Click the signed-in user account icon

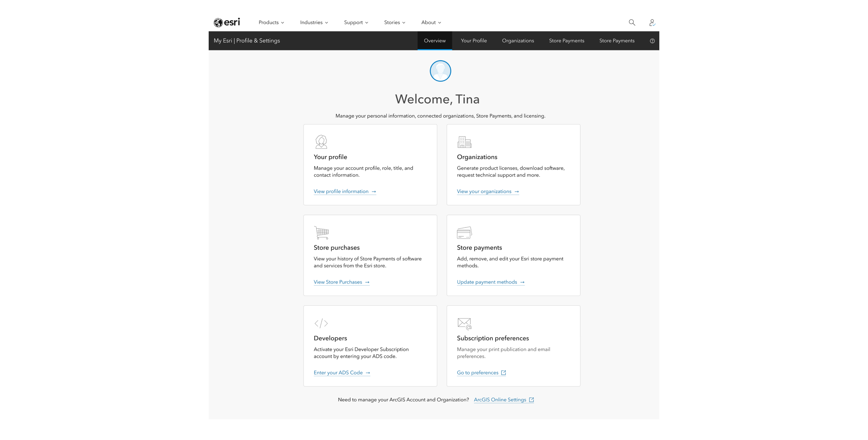coord(652,23)
